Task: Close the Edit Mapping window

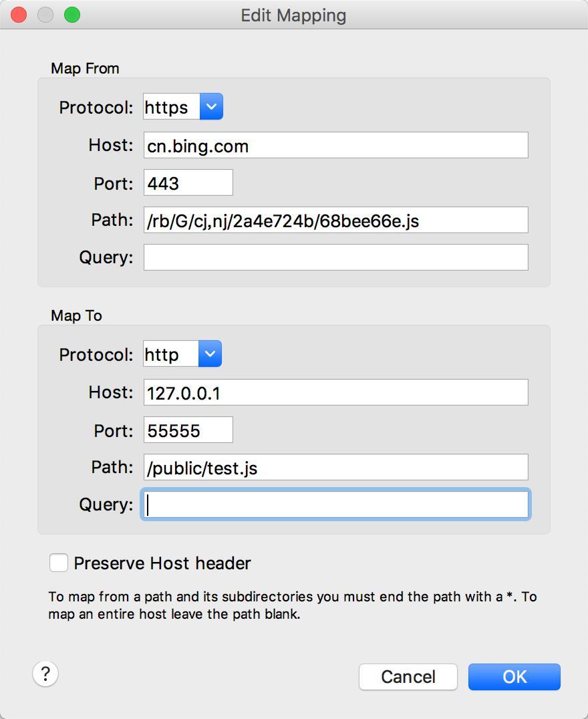Action: coord(19,15)
